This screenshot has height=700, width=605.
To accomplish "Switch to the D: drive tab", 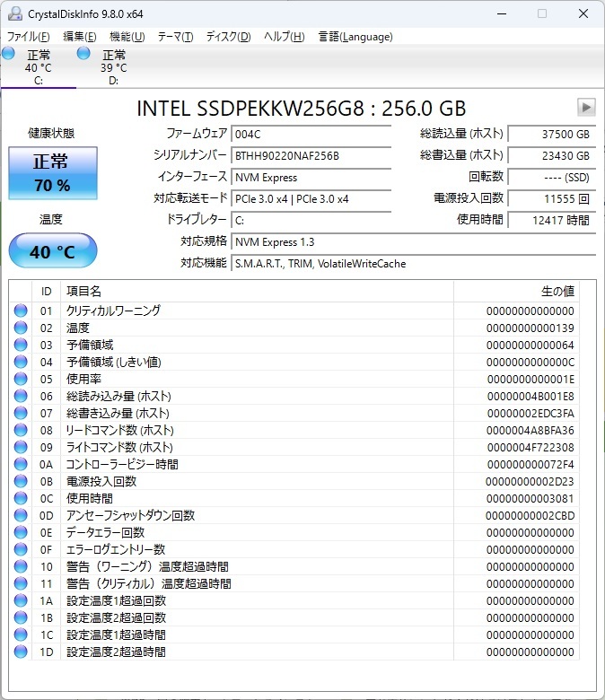I will point(113,67).
